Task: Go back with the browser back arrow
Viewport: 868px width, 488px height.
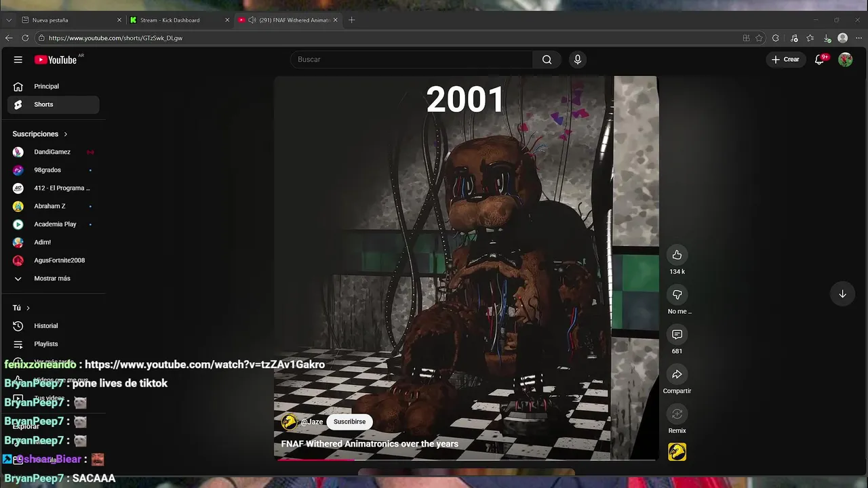Action: [9, 38]
